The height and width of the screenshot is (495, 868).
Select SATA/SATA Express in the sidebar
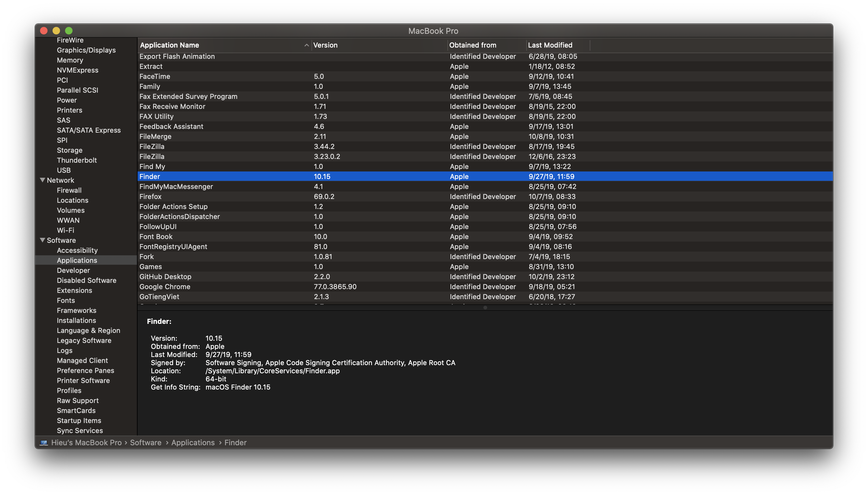[x=88, y=130]
